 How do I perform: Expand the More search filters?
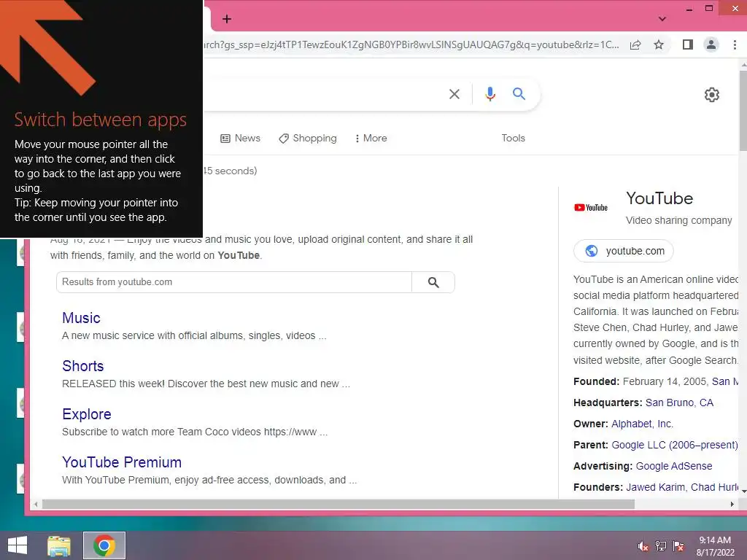[371, 138]
